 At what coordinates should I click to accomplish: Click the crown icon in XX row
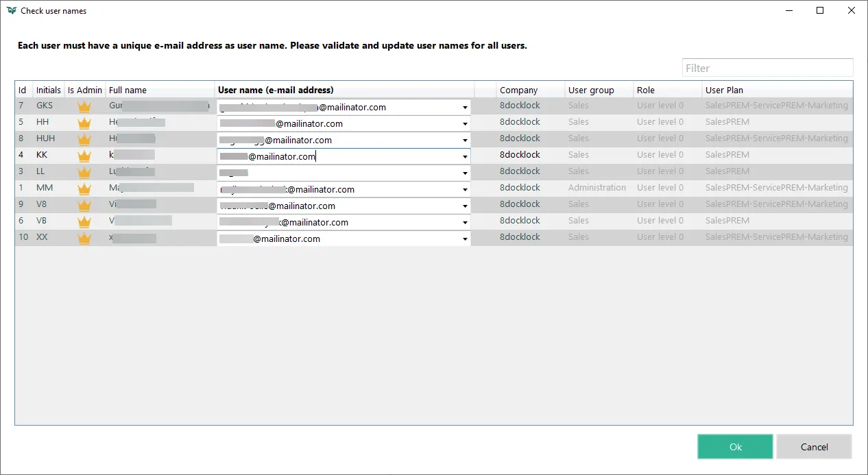(x=84, y=238)
